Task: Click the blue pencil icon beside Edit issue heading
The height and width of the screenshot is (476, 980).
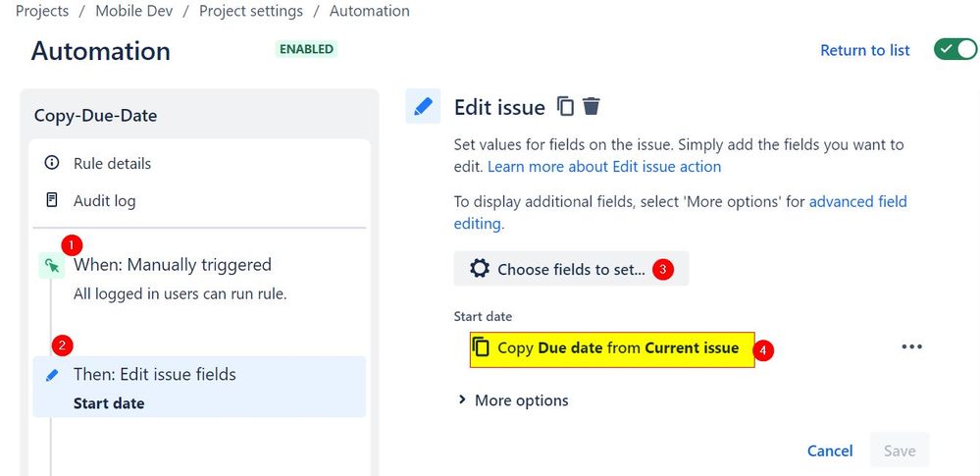Action: 423,106
